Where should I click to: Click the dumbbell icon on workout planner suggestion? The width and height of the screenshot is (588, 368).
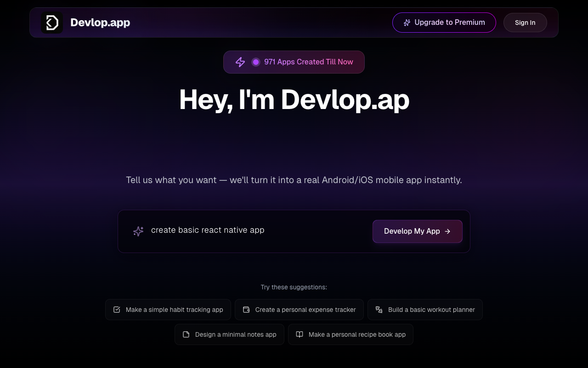click(379, 310)
